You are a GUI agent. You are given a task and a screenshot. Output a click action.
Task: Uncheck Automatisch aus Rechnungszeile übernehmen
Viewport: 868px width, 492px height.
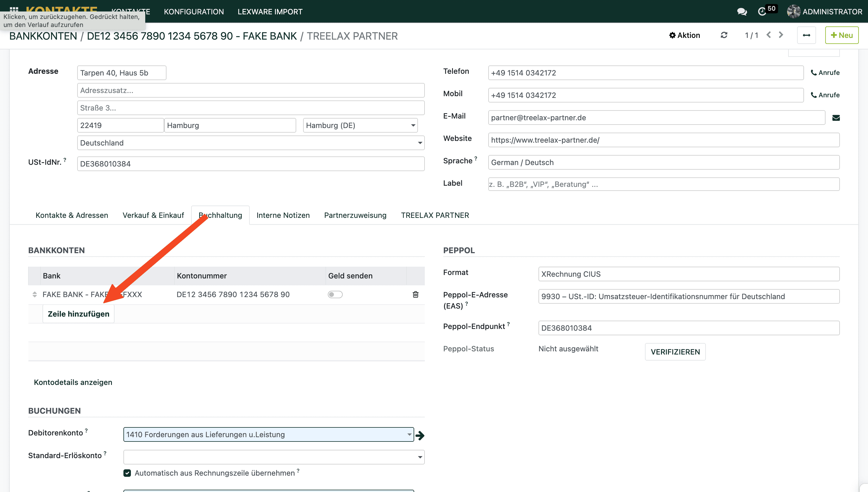click(x=127, y=473)
